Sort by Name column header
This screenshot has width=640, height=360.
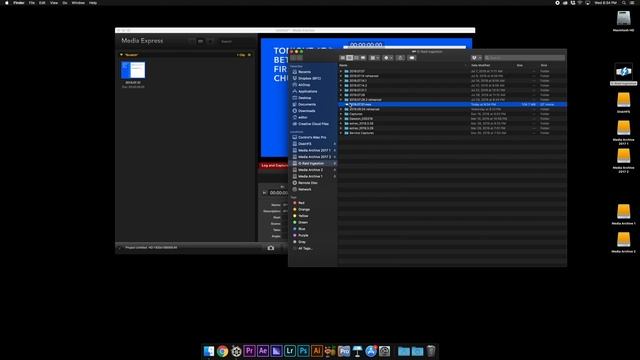pos(343,66)
